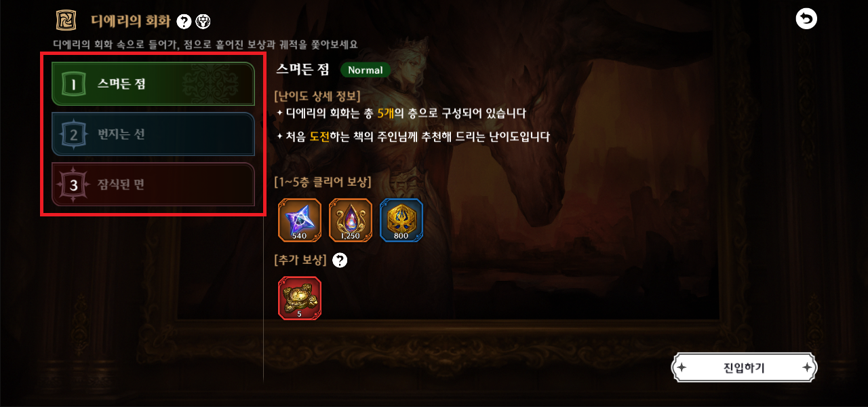
Task: Click the 진입하기 enter button
Action: pyautogui.click(x=744, y=368)
